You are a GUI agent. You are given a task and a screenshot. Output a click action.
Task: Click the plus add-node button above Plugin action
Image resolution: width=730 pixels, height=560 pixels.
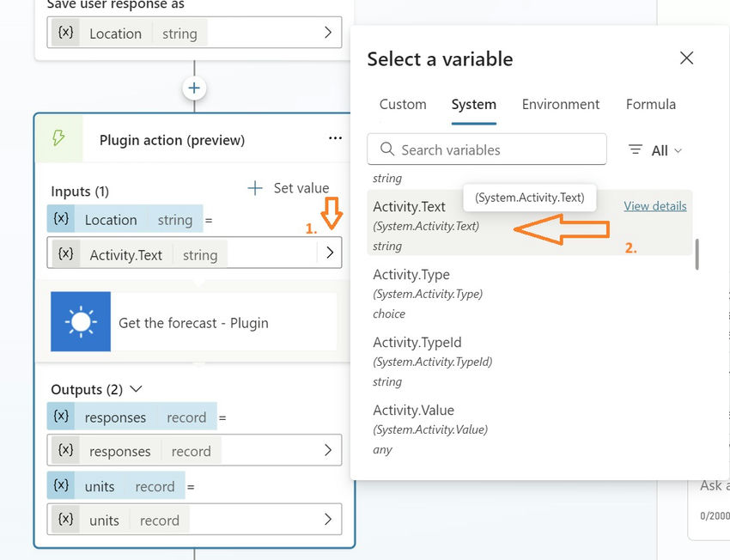coord(194,88)
